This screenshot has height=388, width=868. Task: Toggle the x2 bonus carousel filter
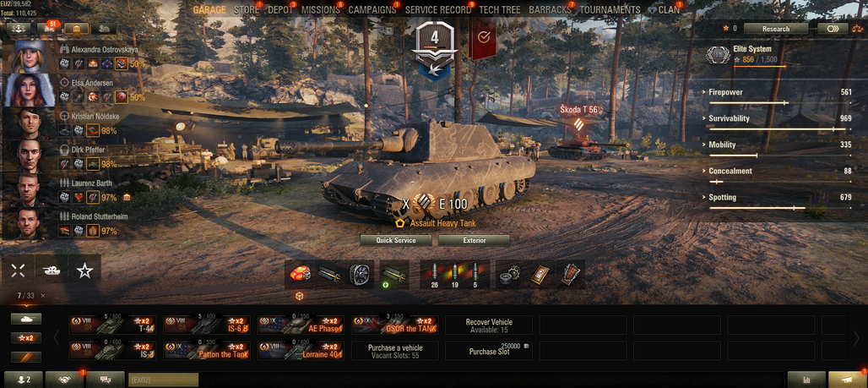point(26,337)
